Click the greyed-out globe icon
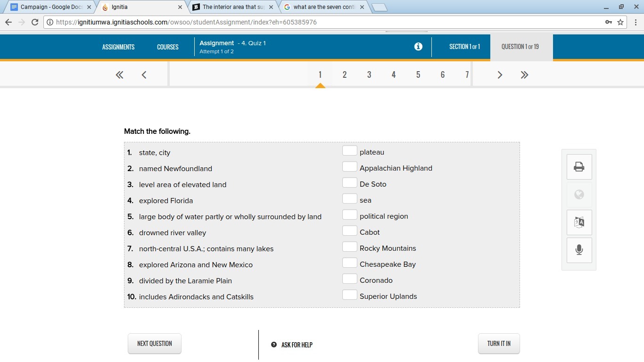Viewport: 644px width, 362px height. 579,195
